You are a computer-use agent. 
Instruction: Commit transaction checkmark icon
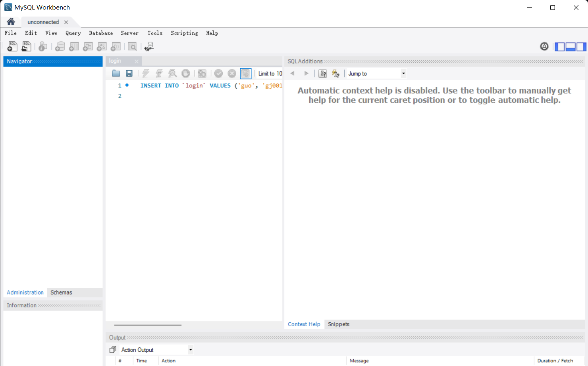pos(218,73)
